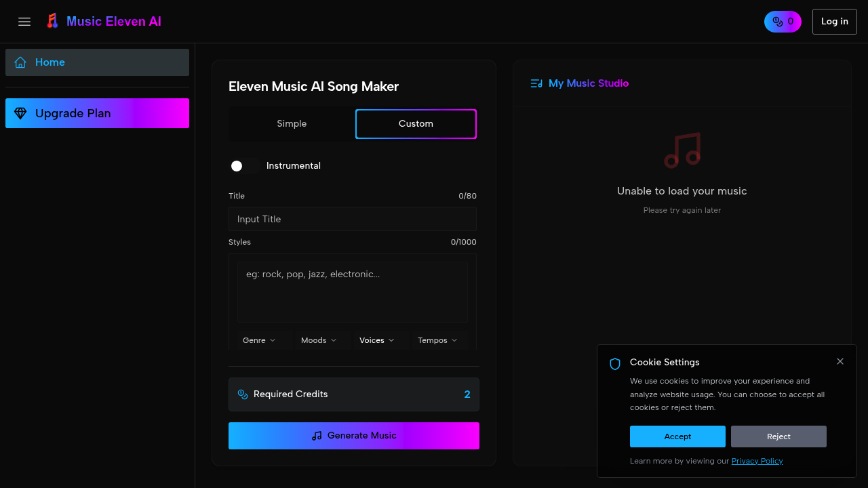868x488 pixels.
Task: Expand the Moods dropdown
Action: (x=319, y=340)
